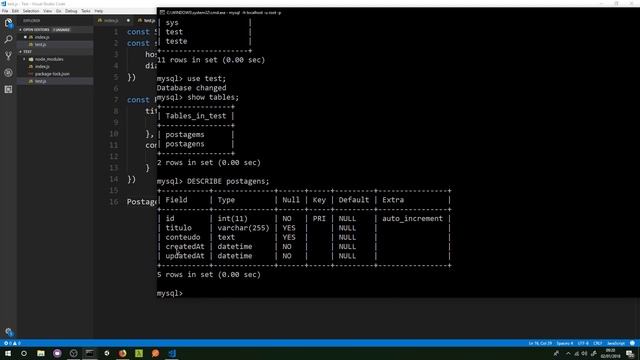Image resolution: width=640 pixels, height=360 pixels.
Task: Click the CRLF line ending indicator
Action: 598,343
